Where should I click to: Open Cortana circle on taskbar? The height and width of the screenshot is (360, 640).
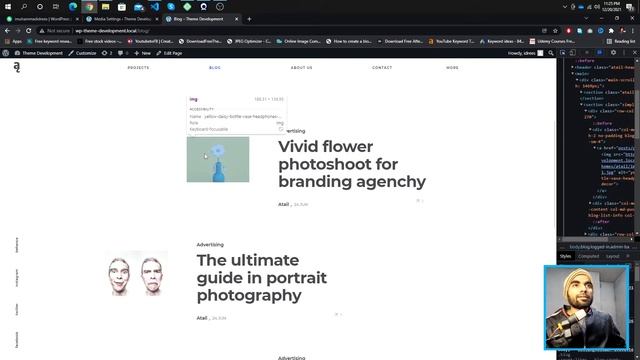click(40, 7)
